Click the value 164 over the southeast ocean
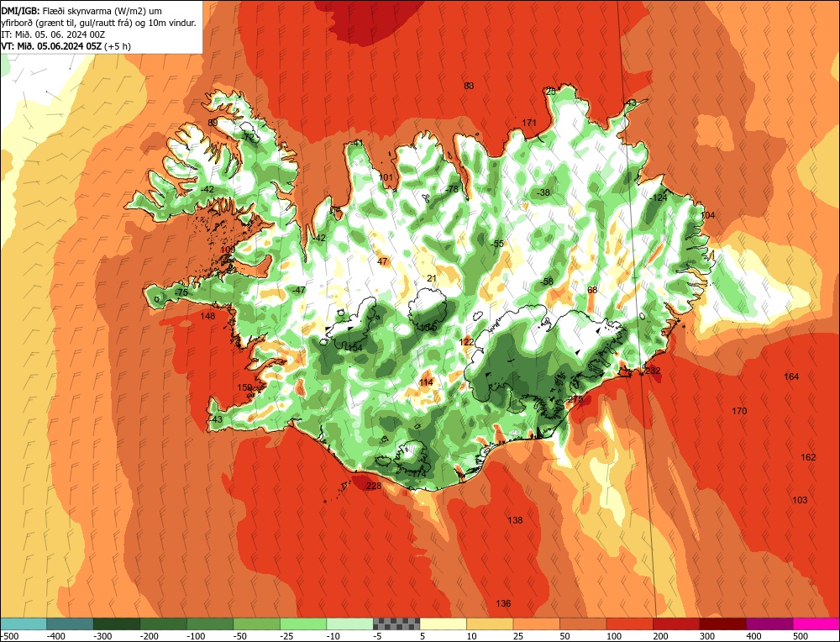 click(791, 376)
